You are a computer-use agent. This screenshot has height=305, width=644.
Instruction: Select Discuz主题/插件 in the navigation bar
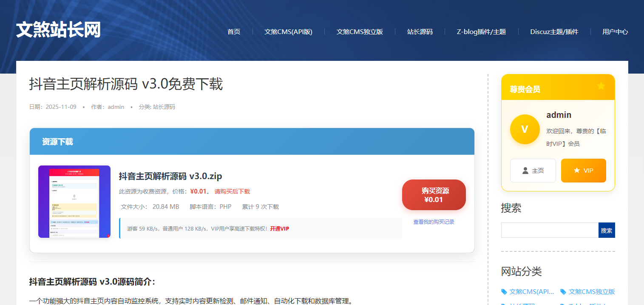tap(554, 31)
